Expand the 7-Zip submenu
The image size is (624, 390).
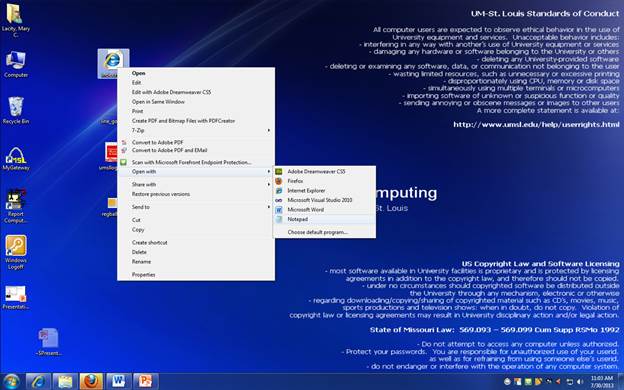(x=195, y=131)
